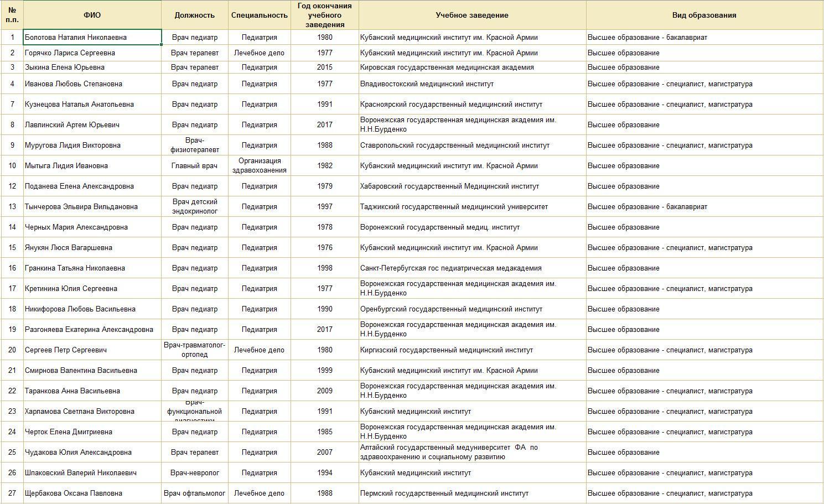The width and height of the screenshot is (824, 504).
Task: Select Киргизский государственный медицинский институт cell
Action: pyautogui.click(x=472, y=350)
